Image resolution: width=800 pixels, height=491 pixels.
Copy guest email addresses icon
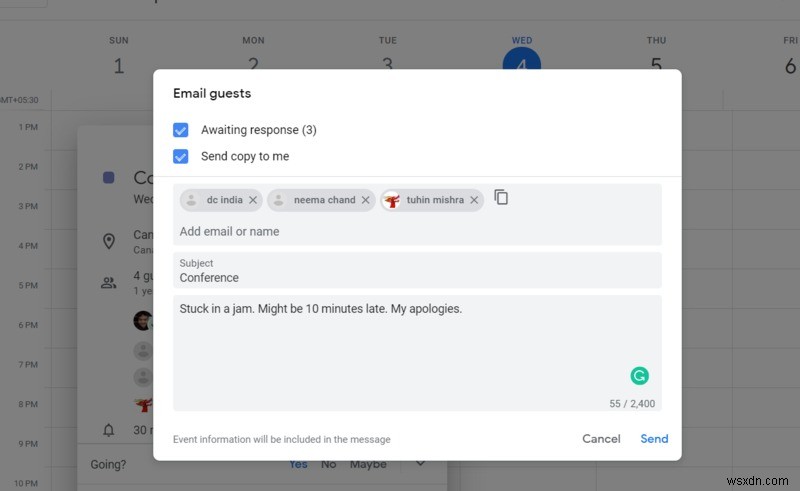(x=501, y=197)
